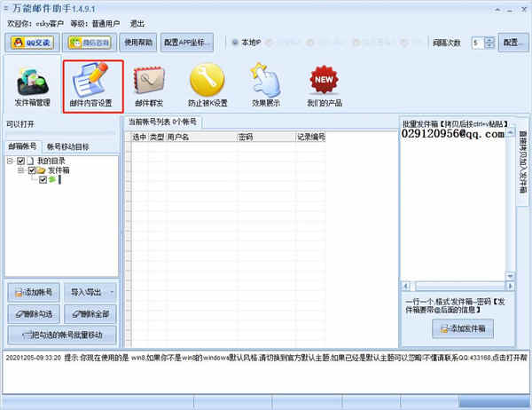Click the 发件箱 tree label
The width and height of the screenshot is (532, 410).
pyautogui.click(x=59, y=170)
